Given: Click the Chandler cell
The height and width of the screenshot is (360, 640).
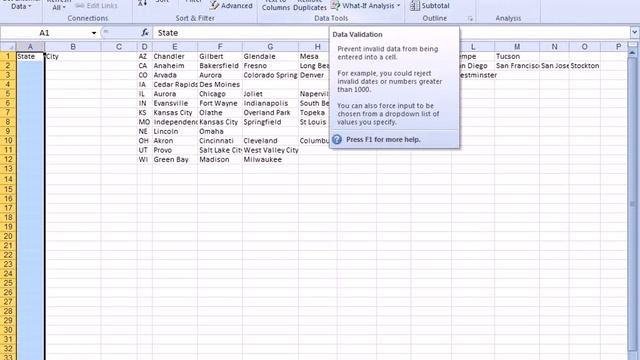Looking at the screenshot, I should pos(175,56).
